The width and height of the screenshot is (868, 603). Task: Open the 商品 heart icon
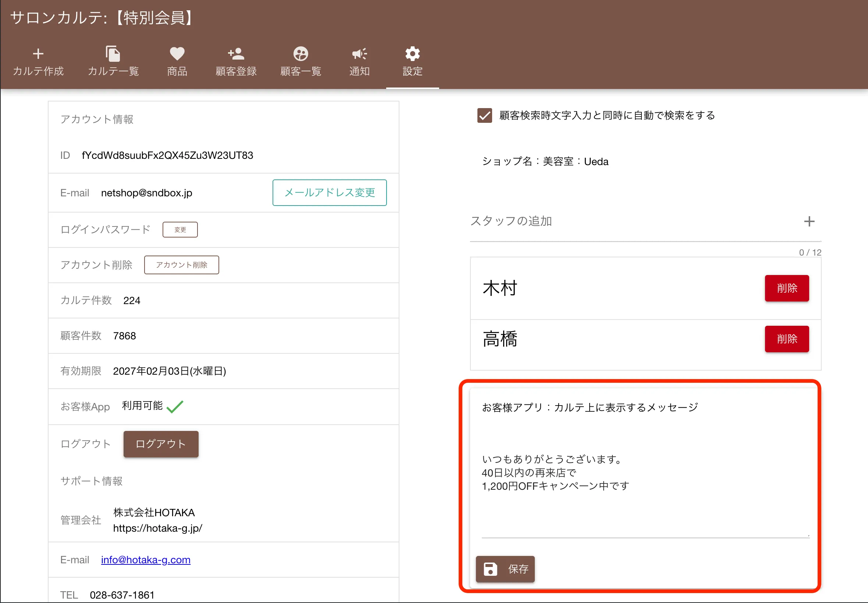[x=176, y=53]
